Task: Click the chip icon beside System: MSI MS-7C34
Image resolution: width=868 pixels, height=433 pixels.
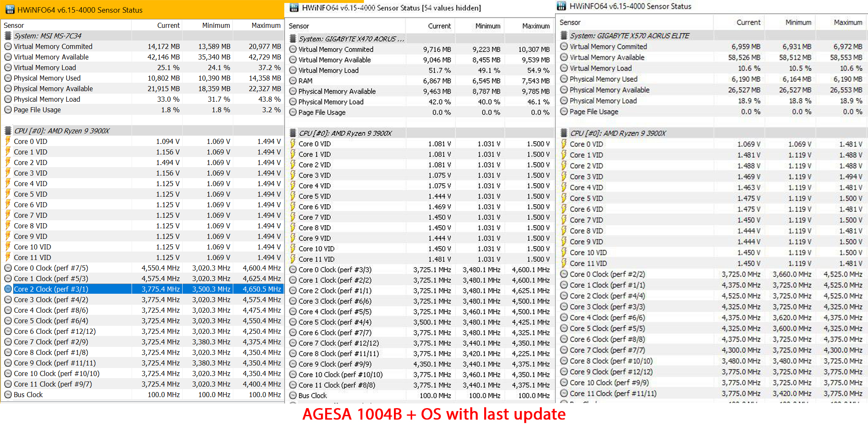Action: 8,36
